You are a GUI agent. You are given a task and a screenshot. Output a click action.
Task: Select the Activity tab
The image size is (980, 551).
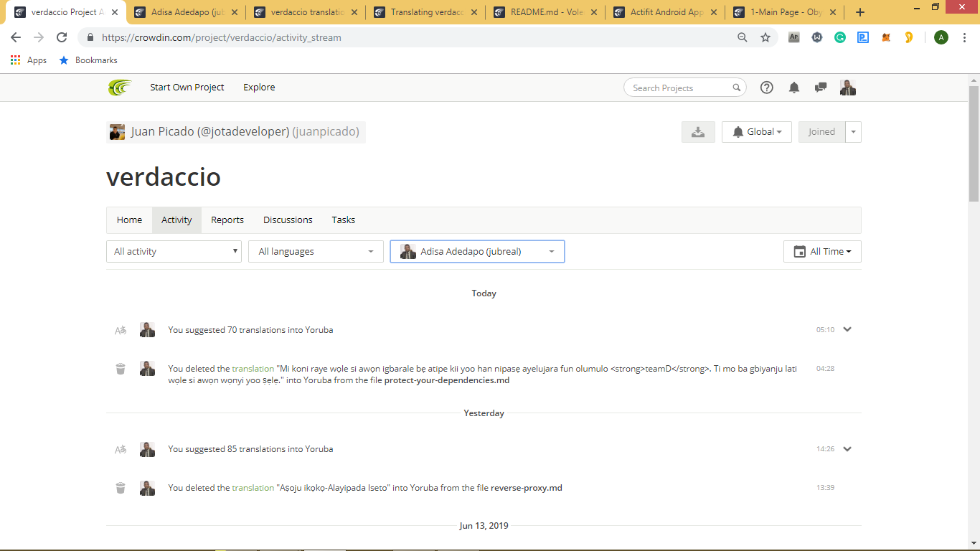(x=176, y=220)
